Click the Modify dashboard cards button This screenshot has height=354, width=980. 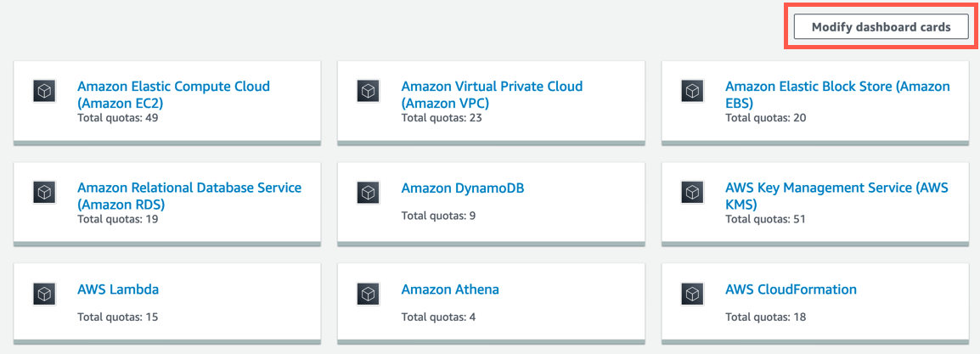click(881, 27)
